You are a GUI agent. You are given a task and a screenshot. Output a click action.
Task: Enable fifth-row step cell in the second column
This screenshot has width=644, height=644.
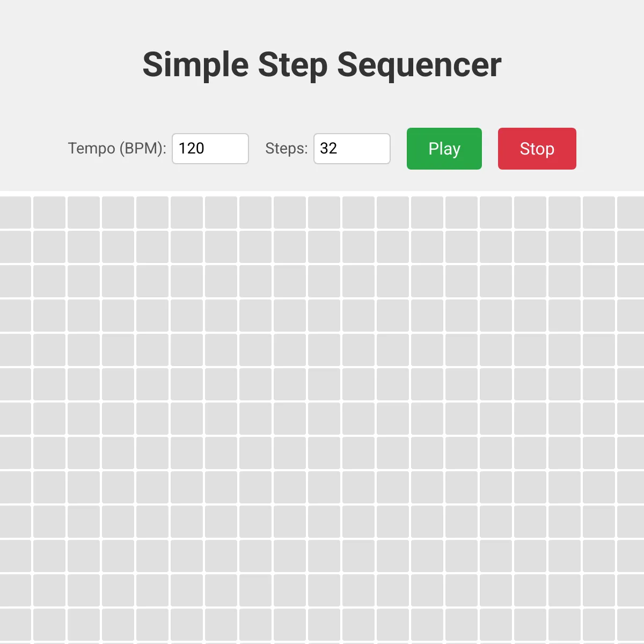49,350
